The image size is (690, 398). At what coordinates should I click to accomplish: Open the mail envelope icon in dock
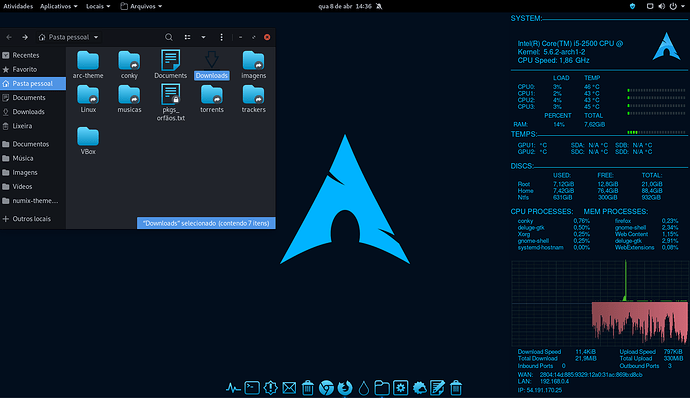[289, 388]
